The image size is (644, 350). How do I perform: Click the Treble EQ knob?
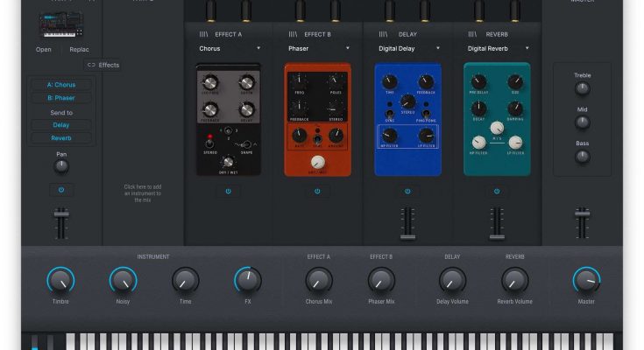coord(583,88)
